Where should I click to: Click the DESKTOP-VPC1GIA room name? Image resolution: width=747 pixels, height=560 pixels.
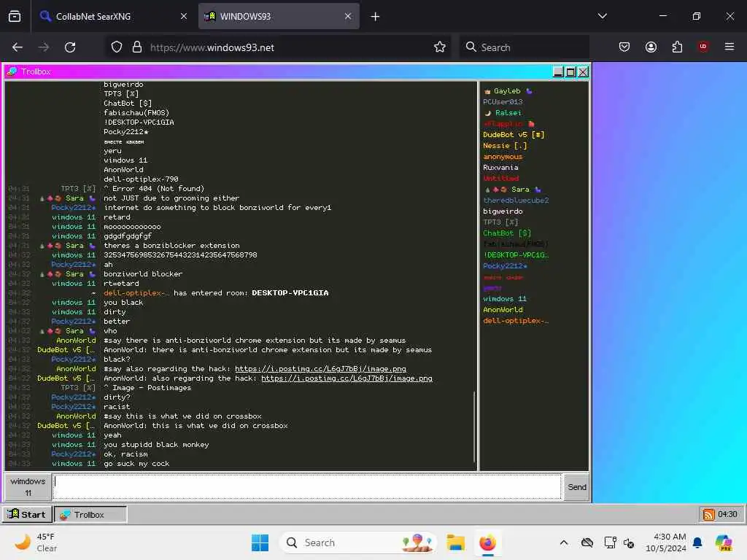290,293
